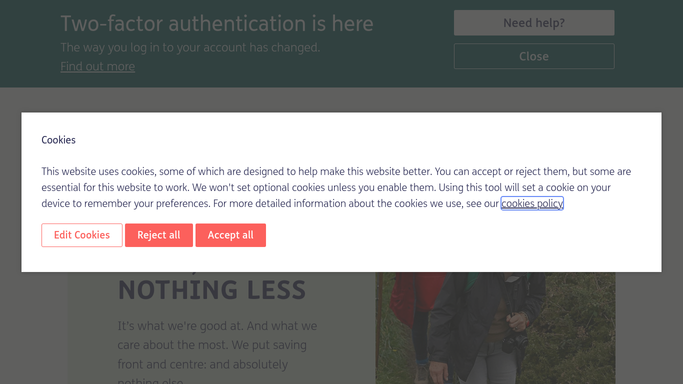Click the camera hanging in the photo
Screen dimensions: 683x384
pos(514,340)
